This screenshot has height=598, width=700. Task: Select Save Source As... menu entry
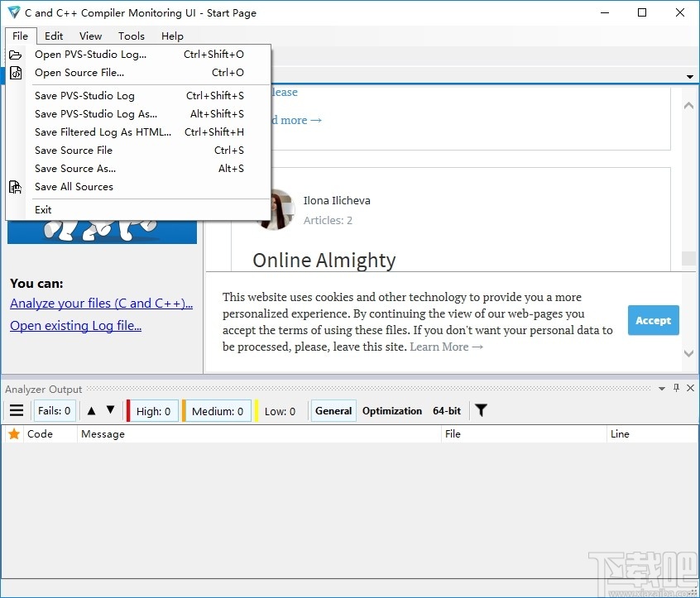tap(138, 169)
